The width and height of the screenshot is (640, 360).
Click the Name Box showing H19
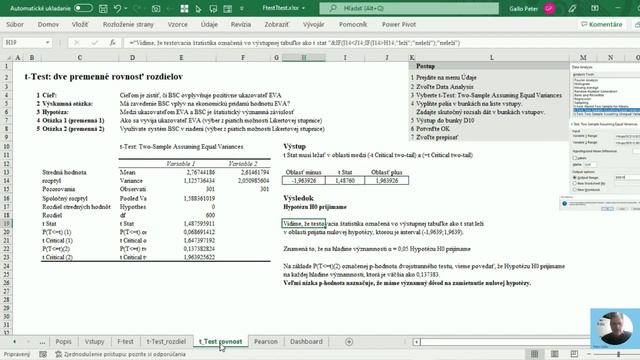coord(24,42)
